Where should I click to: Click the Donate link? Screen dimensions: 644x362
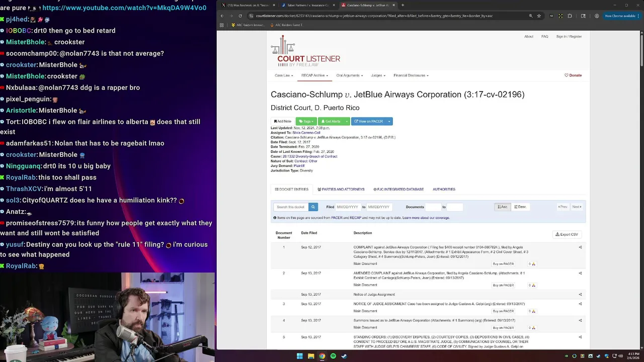click(x=573, y=75)
